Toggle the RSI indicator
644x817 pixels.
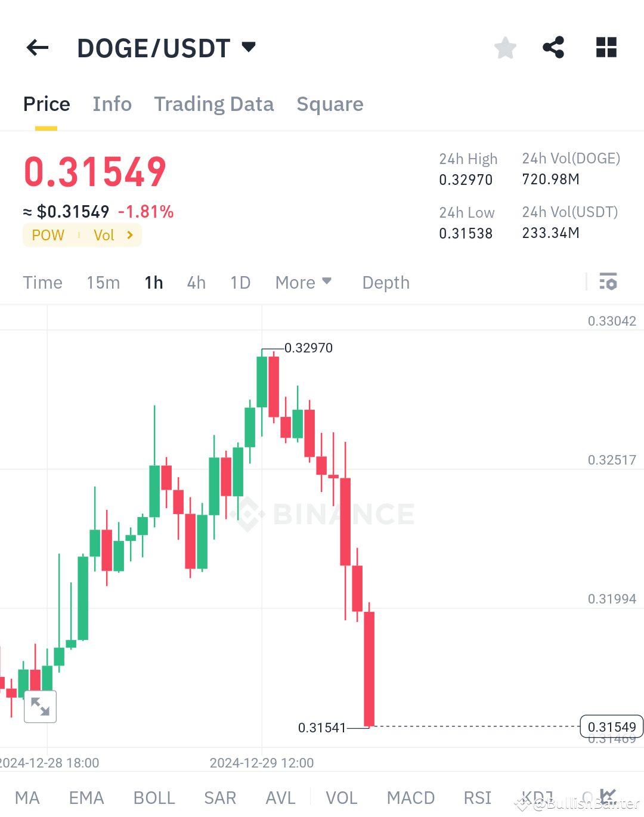click(477, 797)
